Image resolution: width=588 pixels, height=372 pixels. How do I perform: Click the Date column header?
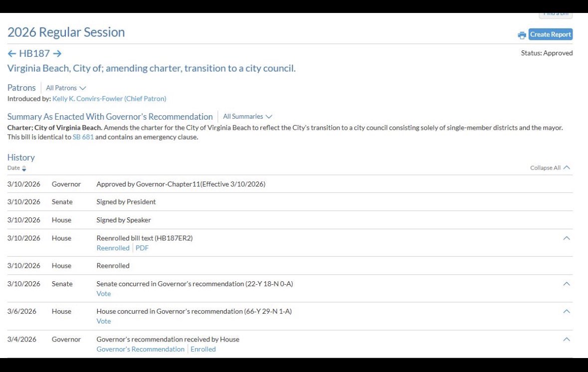[x=13, y=168]
